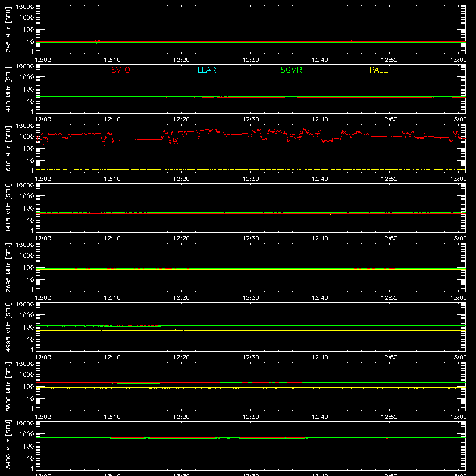Select the 610 MHz [SFU] axis title
The height and width of the screenshot is (476, 476).
pos(8,148)
